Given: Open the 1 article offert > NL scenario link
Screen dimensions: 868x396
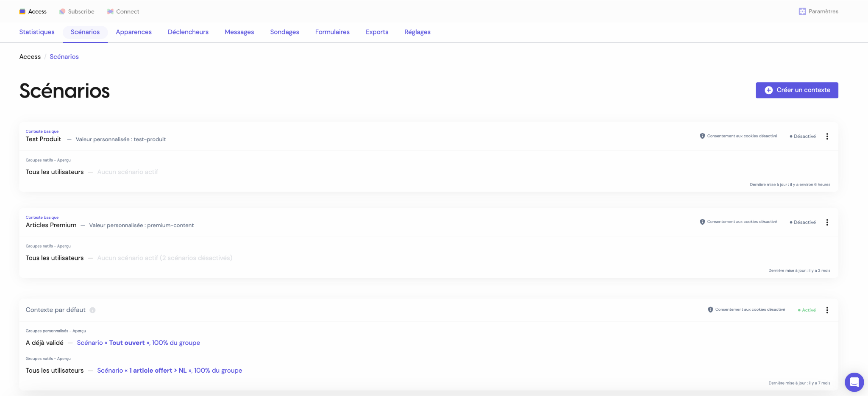Looking at the screenshot, I should (170, 371).
